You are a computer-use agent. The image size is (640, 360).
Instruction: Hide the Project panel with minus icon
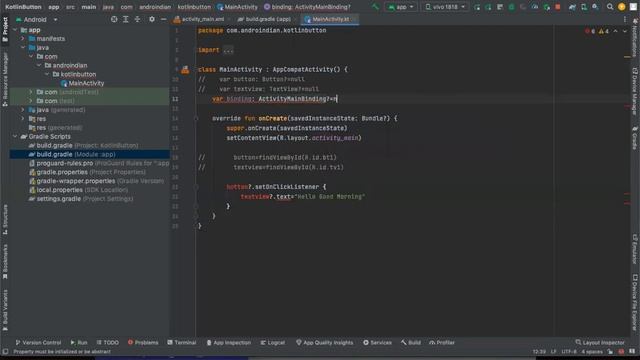pyautogui.click(x=163, y=19)
